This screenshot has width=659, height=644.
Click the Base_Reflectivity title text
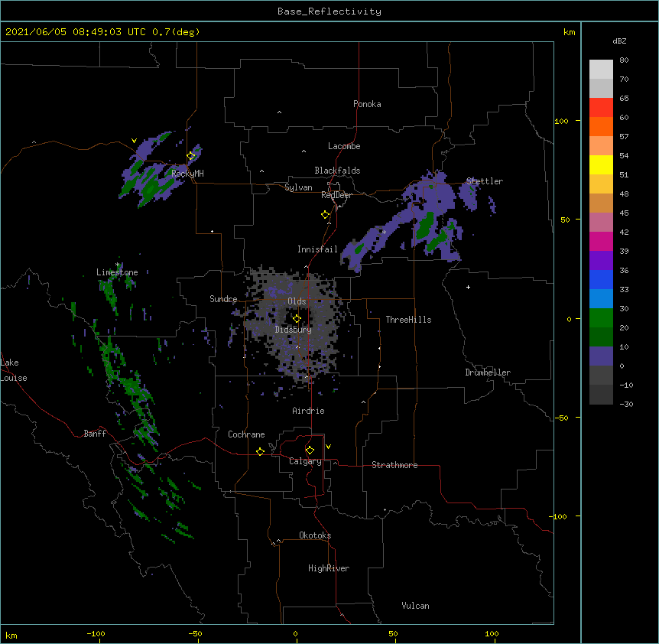329,11
